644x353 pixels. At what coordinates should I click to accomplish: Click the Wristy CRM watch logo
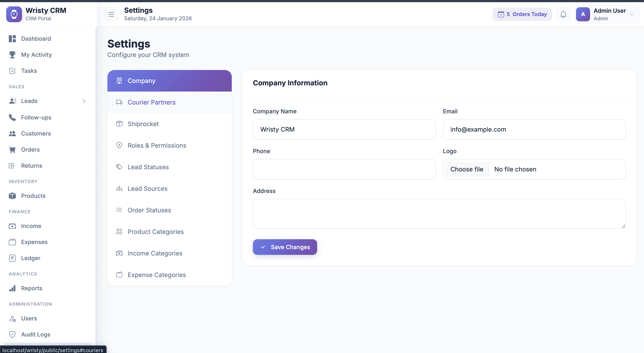[x=14, y=14]
